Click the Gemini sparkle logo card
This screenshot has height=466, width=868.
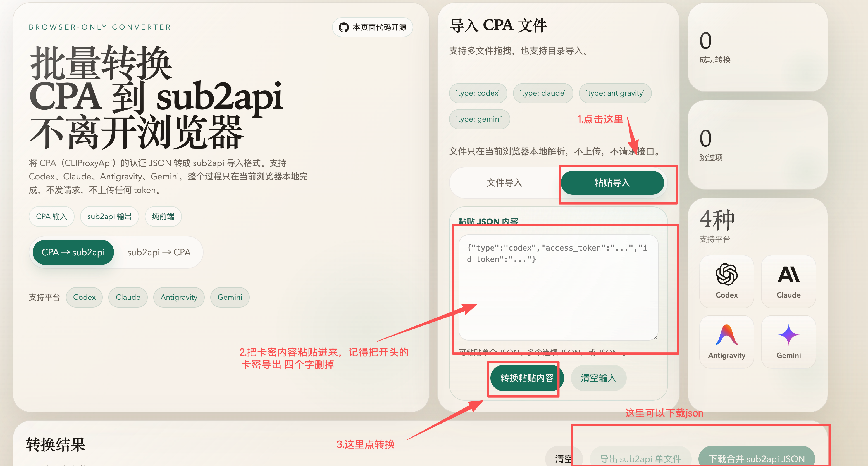[x=788, y=342]
